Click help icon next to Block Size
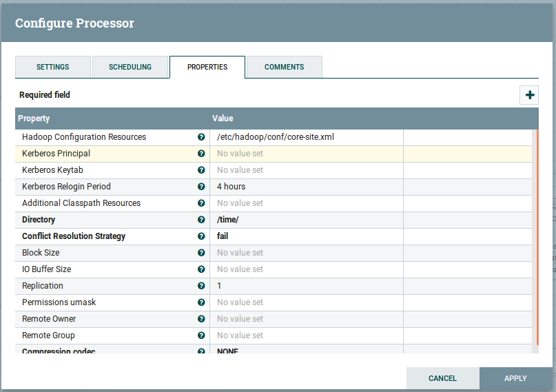 tap(201, 253)
